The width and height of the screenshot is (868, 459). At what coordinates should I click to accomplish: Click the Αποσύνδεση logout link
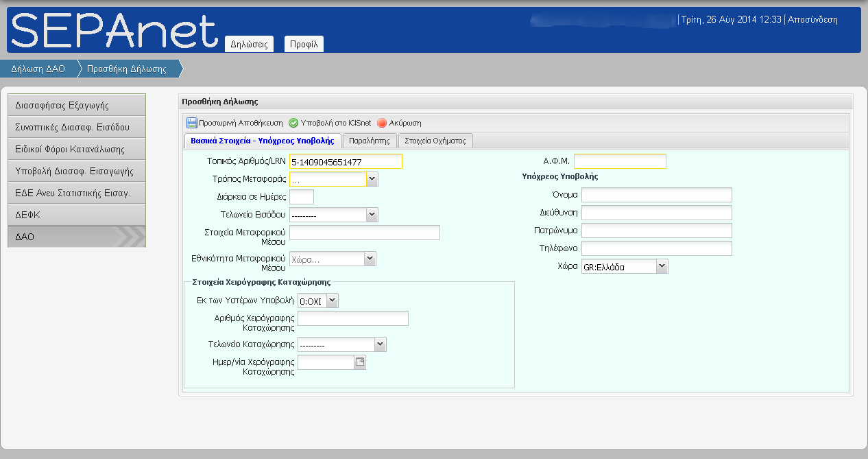[812, 20]
